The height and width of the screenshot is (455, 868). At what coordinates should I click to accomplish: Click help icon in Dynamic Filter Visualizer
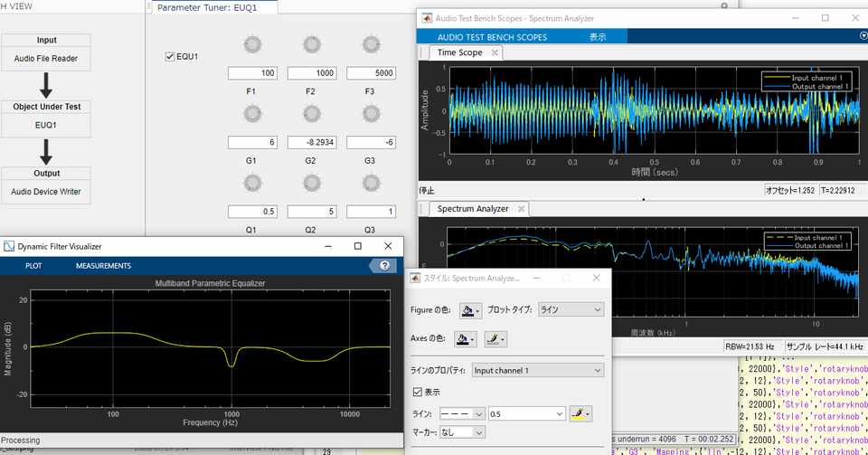pyautogui.click(x=384, y=266)
